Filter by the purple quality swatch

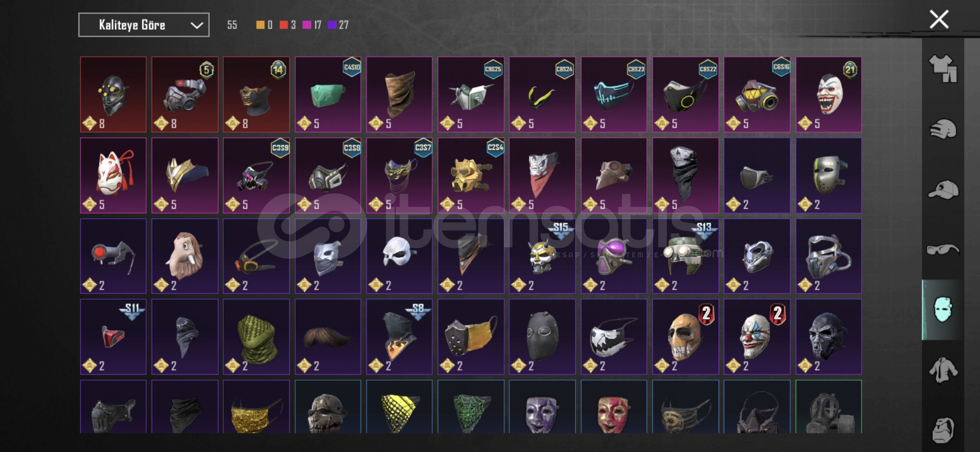point(332,25)
